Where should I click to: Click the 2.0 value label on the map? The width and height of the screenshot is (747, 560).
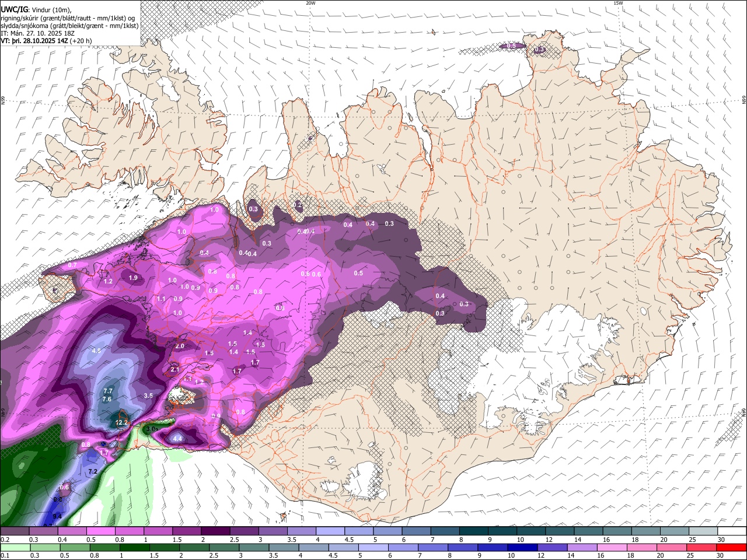[x=180, y=346]
